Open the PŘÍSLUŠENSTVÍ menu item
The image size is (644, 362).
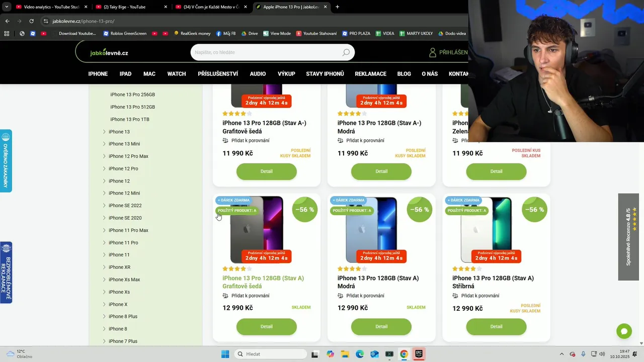point(218,74)
